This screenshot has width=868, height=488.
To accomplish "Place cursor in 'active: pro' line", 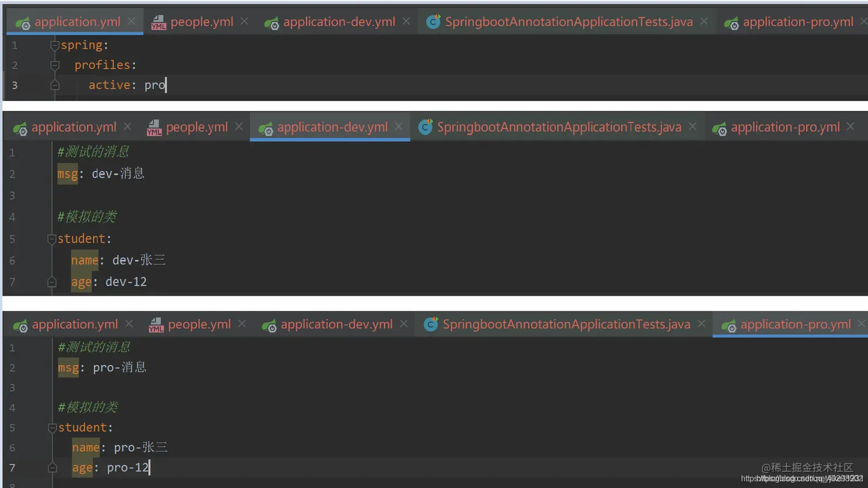I will [127, 85].
